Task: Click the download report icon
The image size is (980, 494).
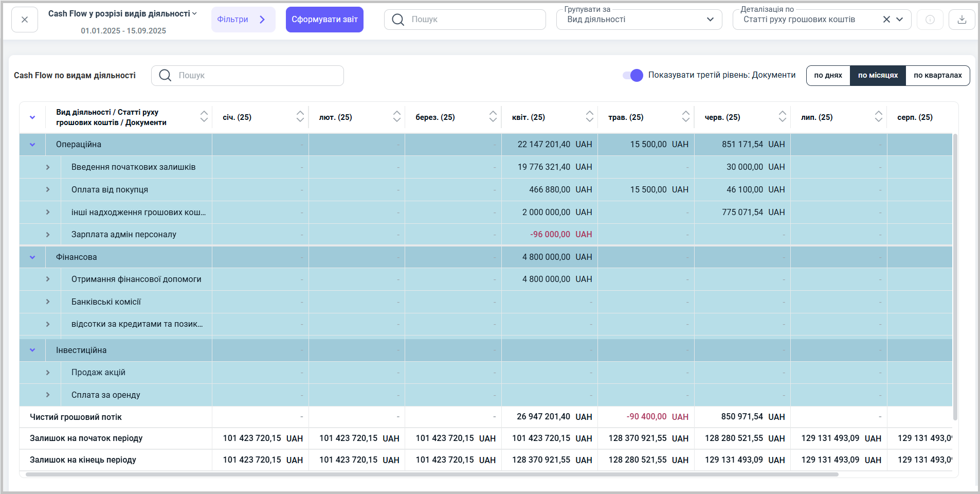Action: coord(961,20)
